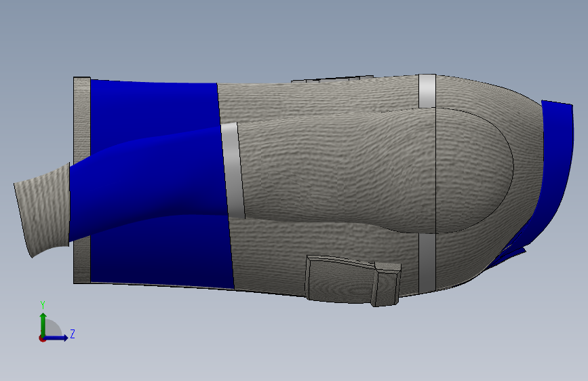588x381 pixels.
Task: Click the green Y axis arrow on the triad
Action: (43, 324)
